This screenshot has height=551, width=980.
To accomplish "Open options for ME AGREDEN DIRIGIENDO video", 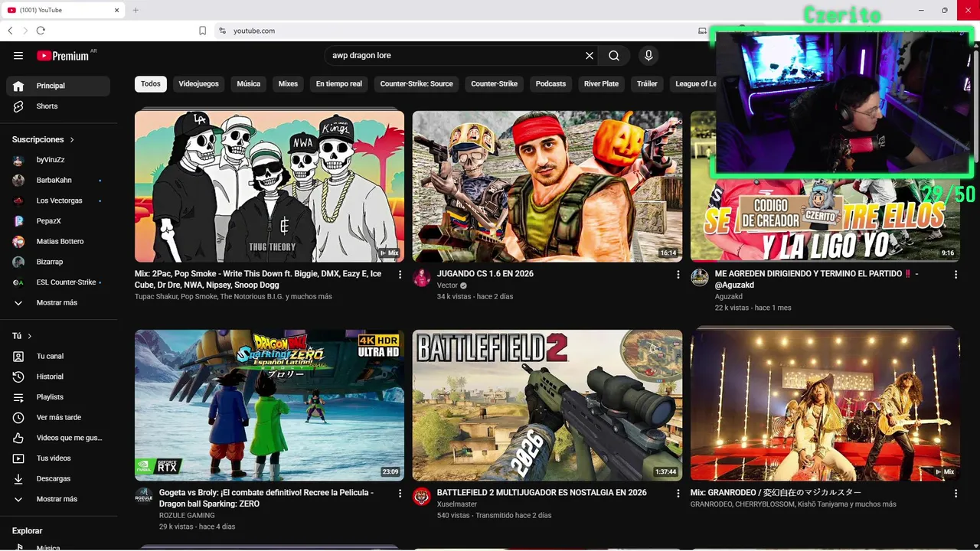I will 955,274.
